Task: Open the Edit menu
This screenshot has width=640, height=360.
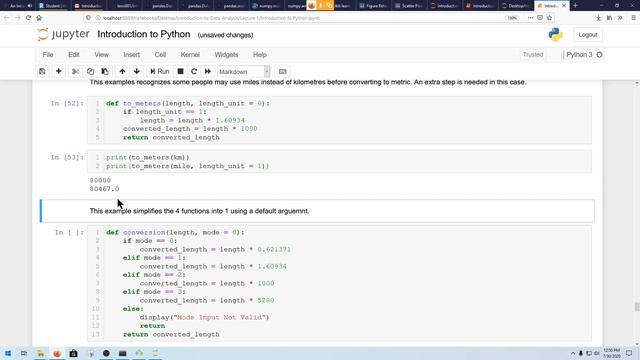Action: [x=74, y=55]
